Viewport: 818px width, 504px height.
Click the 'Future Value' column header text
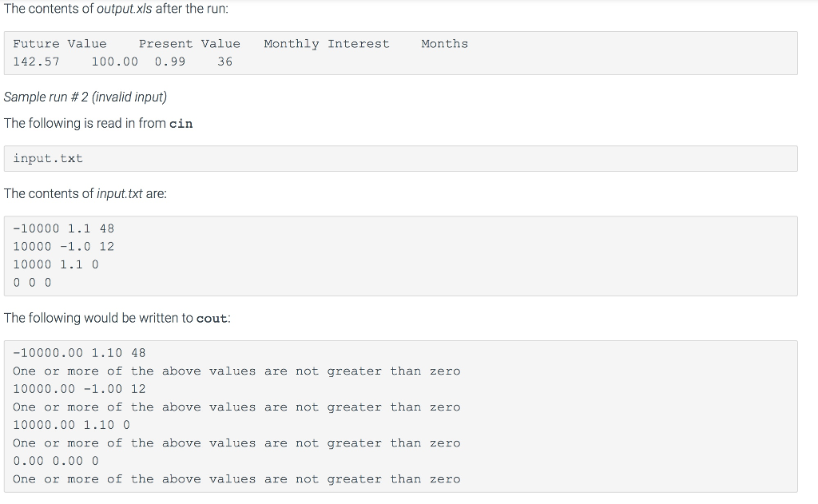coord(60,44)
